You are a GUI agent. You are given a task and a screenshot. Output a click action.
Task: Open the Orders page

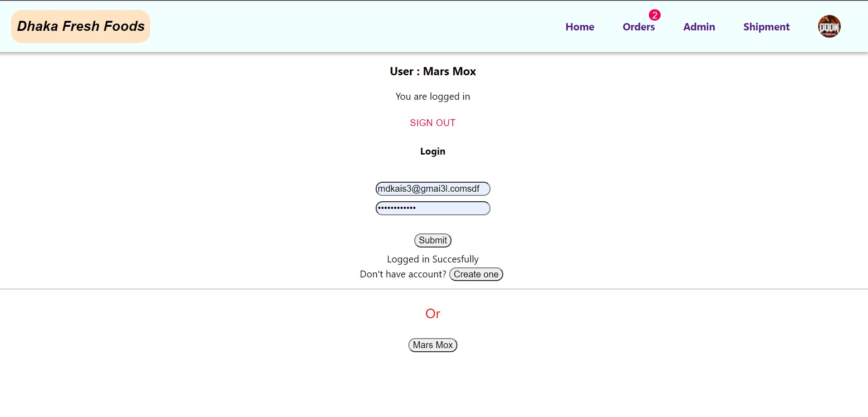coord(638,27)
